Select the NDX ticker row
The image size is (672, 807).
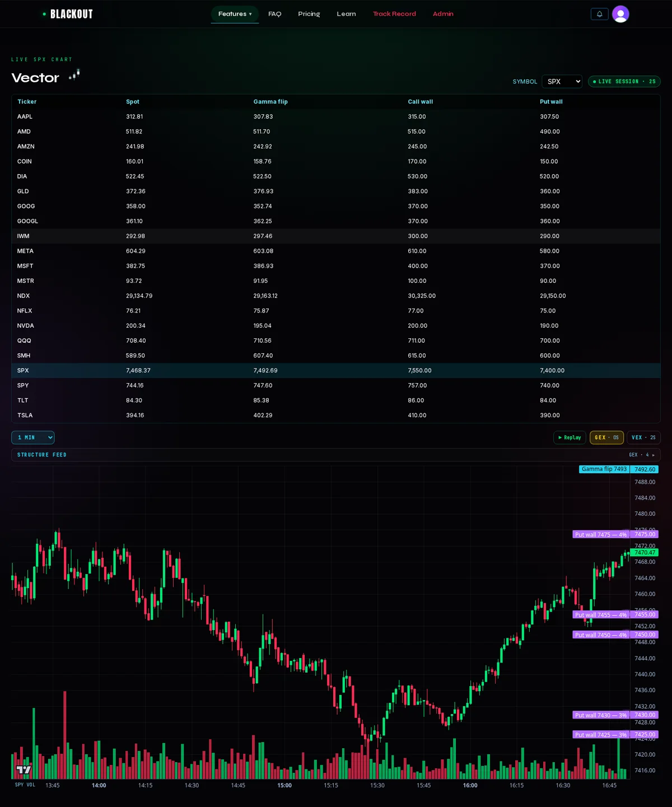pos(336,296)
